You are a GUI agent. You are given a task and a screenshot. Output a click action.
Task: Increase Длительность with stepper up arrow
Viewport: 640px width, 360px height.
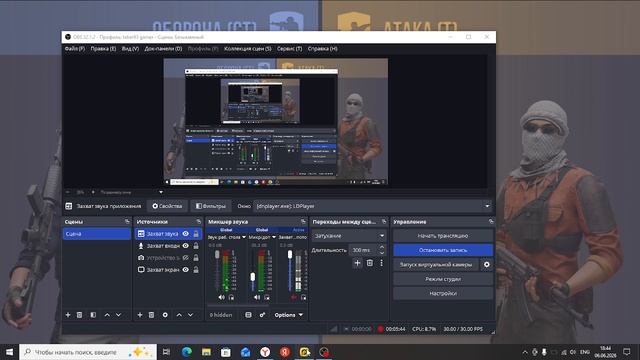[382, 247]
